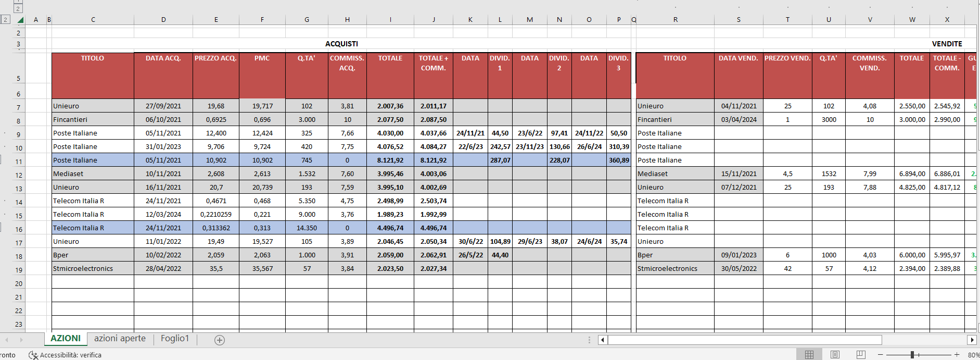Click sale date cell 03/04/2024
This screenshot has height=360, width=980.
[x=739, y=119]
